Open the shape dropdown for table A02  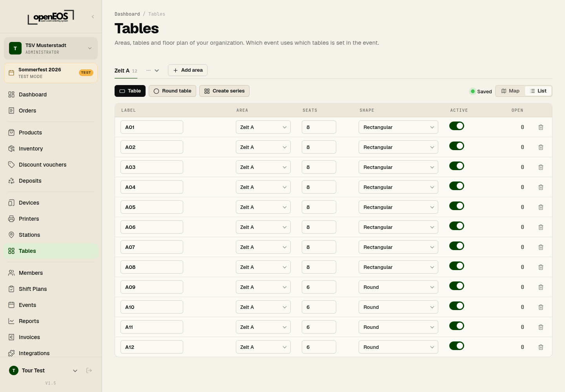point(398,147)
